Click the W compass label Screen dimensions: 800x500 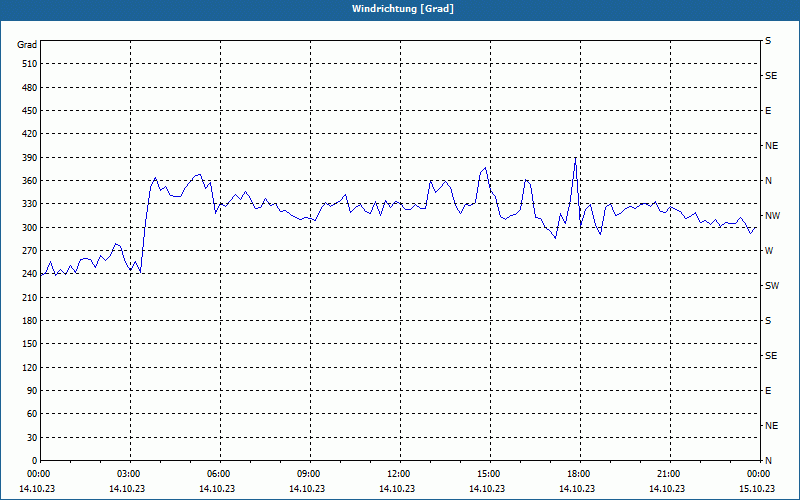[769, 251]
